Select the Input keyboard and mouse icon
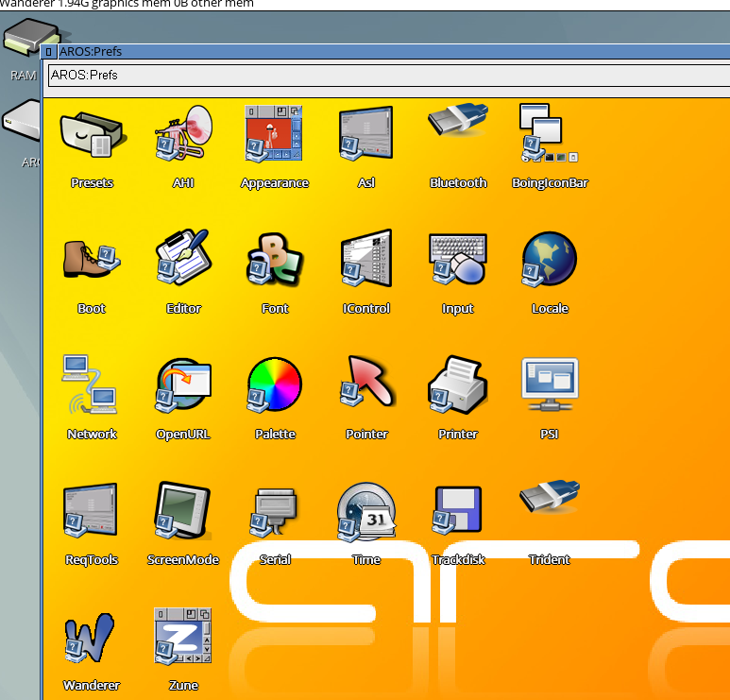The height and width of the screenshot is (700, 730). point(458,259)
